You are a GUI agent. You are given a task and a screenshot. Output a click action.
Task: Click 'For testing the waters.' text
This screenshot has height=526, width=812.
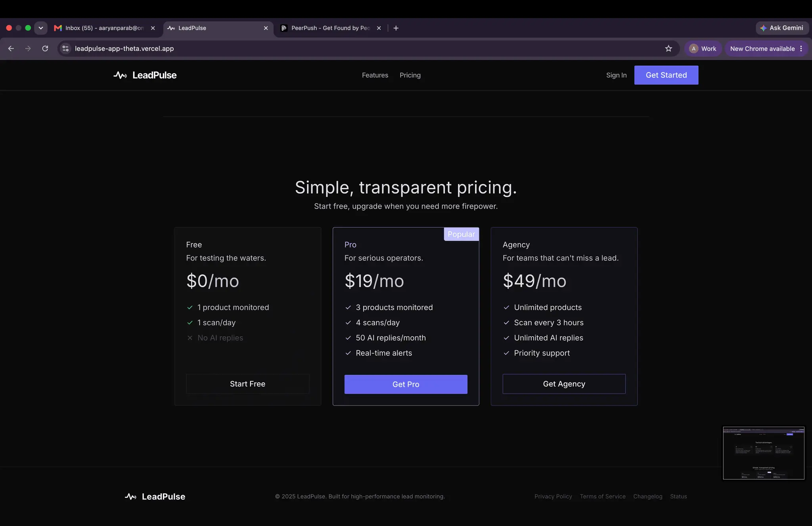[x=226, y=258]
